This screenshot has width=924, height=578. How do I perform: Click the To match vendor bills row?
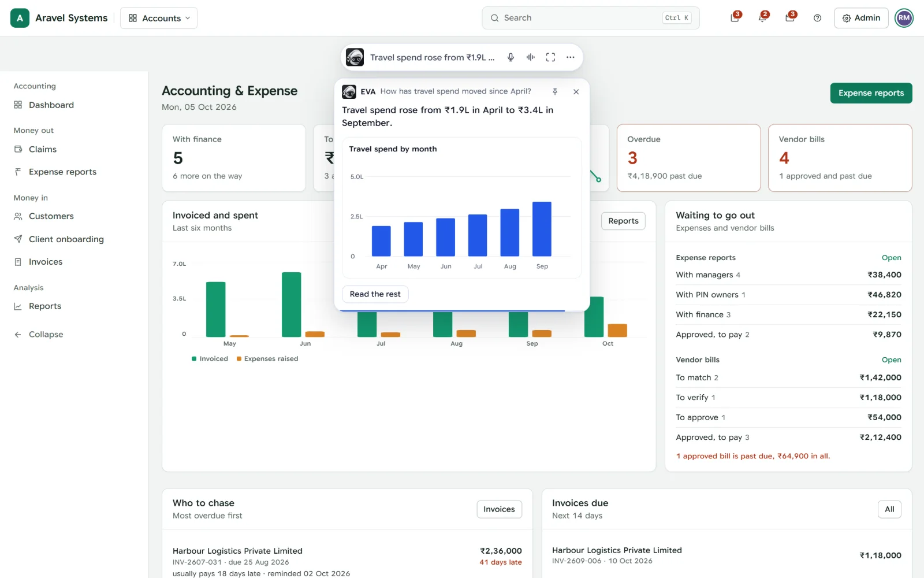[x=788, y=377]
